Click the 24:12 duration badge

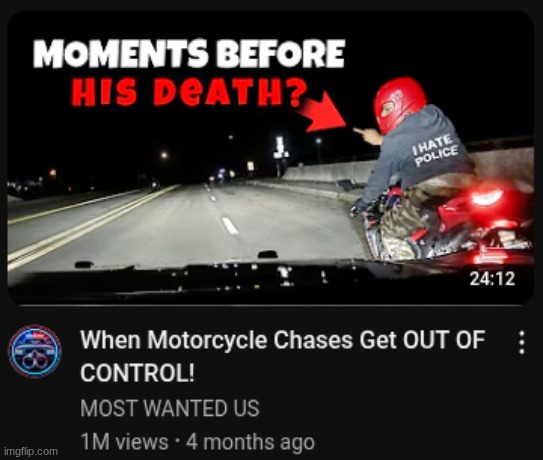[492, 278]
